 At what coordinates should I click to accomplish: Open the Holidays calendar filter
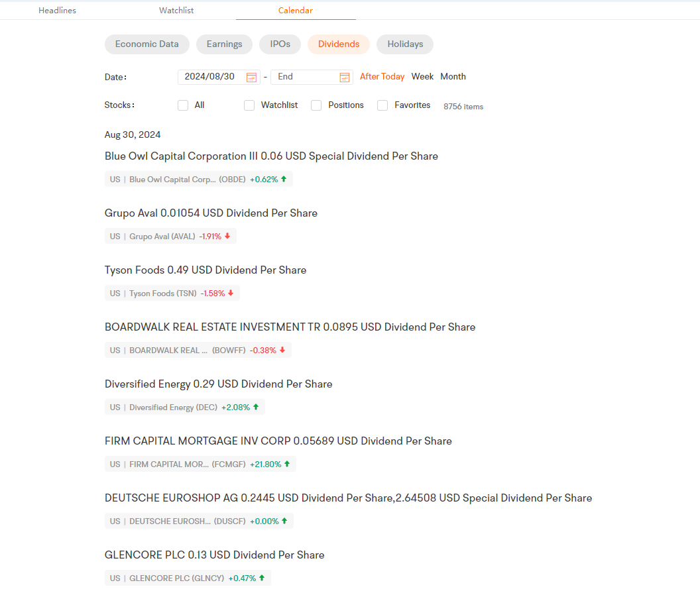pos(405,44)
